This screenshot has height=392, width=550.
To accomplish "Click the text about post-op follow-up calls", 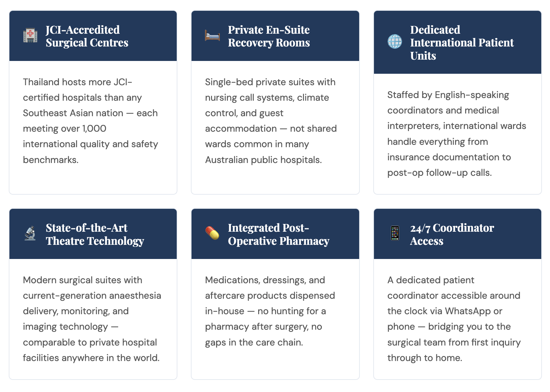I will coord(440,172).
